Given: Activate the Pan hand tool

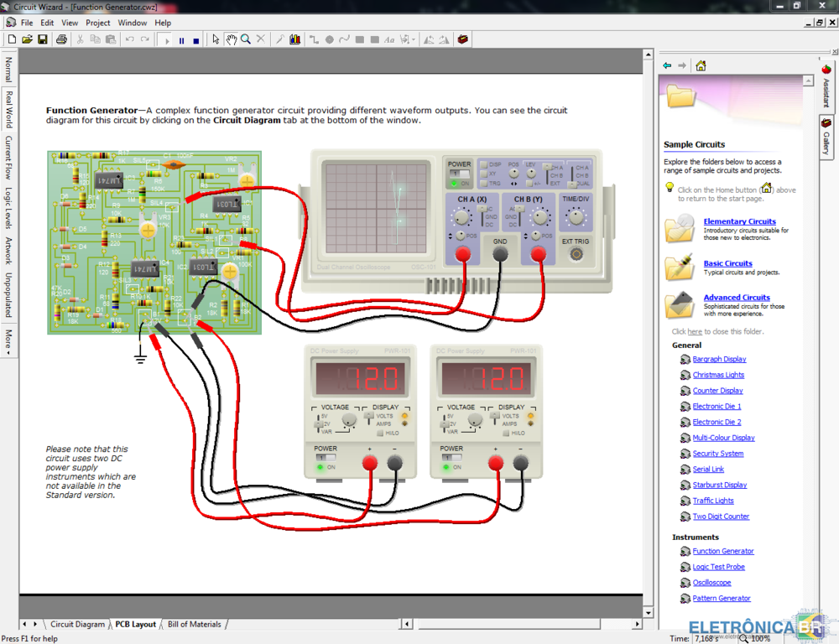Looking at the screenshot, I should (231, 39).
